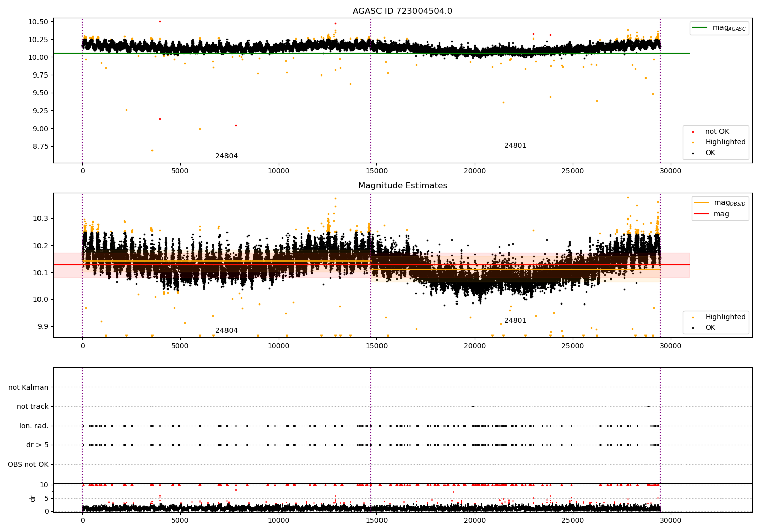This screenshot has height=532, width=760.
Task: Click the '15000' x-tick in the top plot
Action: coord(376,171)
